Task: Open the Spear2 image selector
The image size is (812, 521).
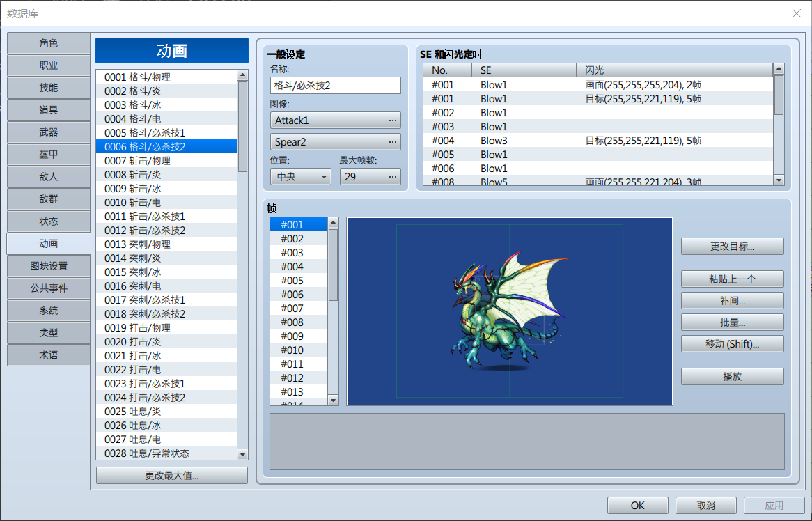Action: pos(335,142)
